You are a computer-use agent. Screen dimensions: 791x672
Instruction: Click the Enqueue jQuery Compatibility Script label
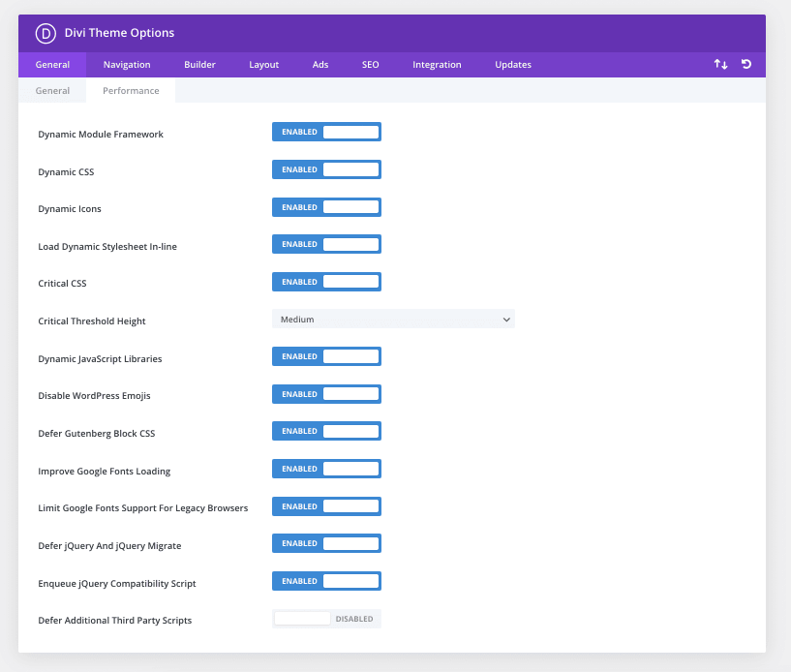117,584
